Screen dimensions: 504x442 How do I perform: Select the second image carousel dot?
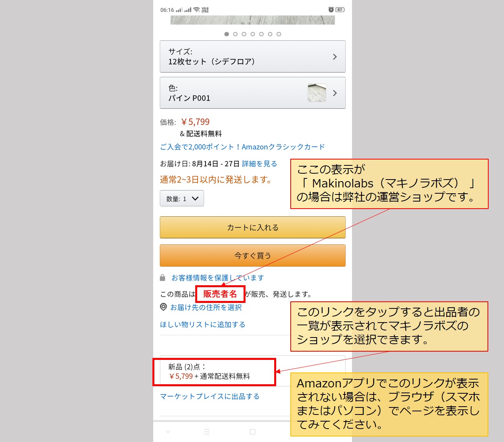tap(235, 34)
